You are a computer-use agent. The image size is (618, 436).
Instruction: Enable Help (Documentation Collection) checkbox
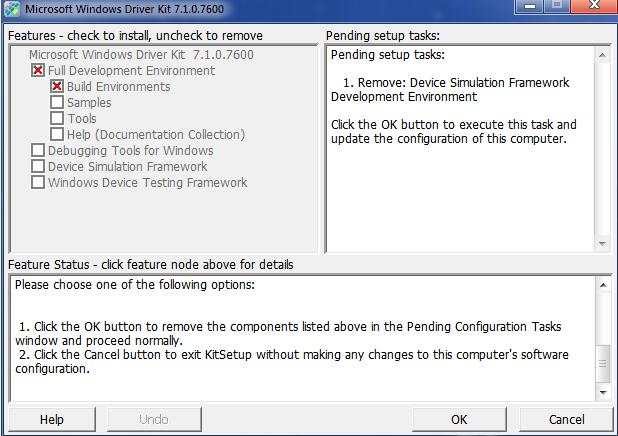(x=57, y=135)
